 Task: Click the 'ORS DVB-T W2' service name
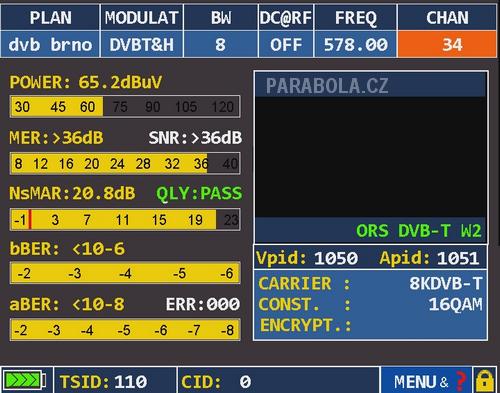click(419, 231)
